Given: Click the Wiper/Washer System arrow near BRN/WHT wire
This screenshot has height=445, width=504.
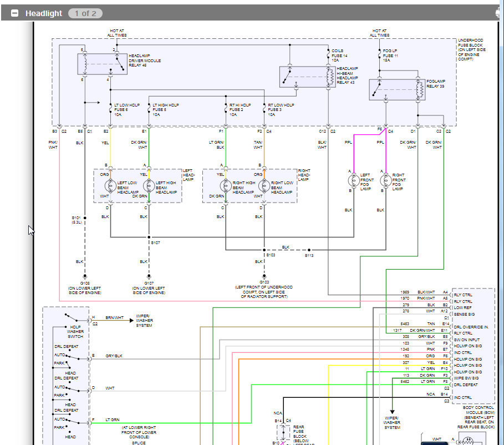Looking at the screenshot, I should pyautogui.click(x=131, y=321).
